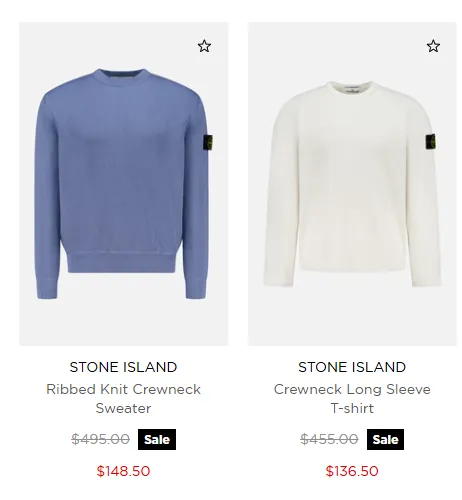This screenshot has height=500, width=462.
Task: Select the red $148.50 sale price
Action: pyautogui.click(x=123, y=471)
